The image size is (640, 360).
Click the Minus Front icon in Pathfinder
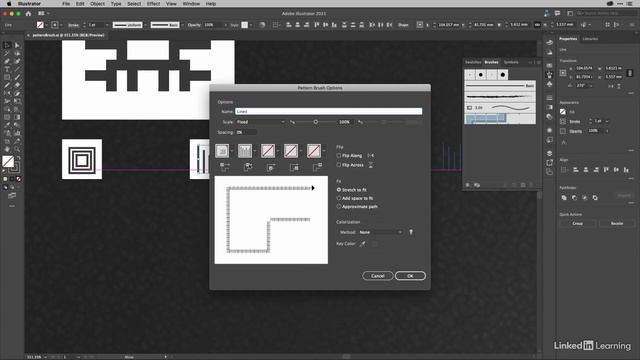point(574,198)
